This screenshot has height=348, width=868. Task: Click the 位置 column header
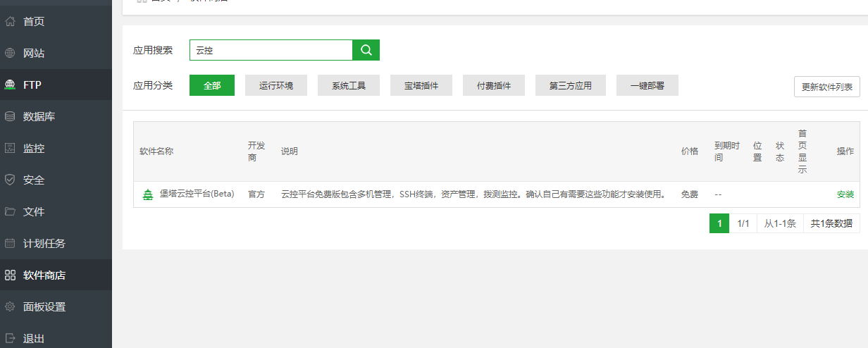pyautogui.click(x=757, y=151)
